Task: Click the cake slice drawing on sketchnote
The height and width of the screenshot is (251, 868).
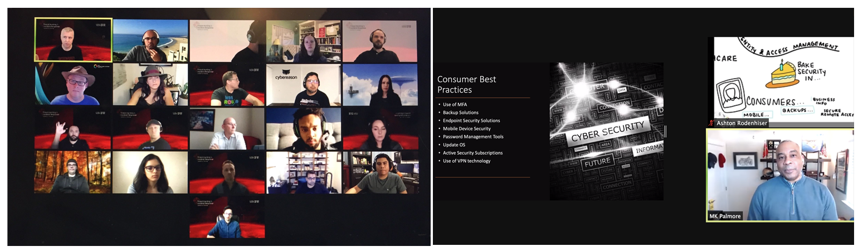Action: click(782, 75)
